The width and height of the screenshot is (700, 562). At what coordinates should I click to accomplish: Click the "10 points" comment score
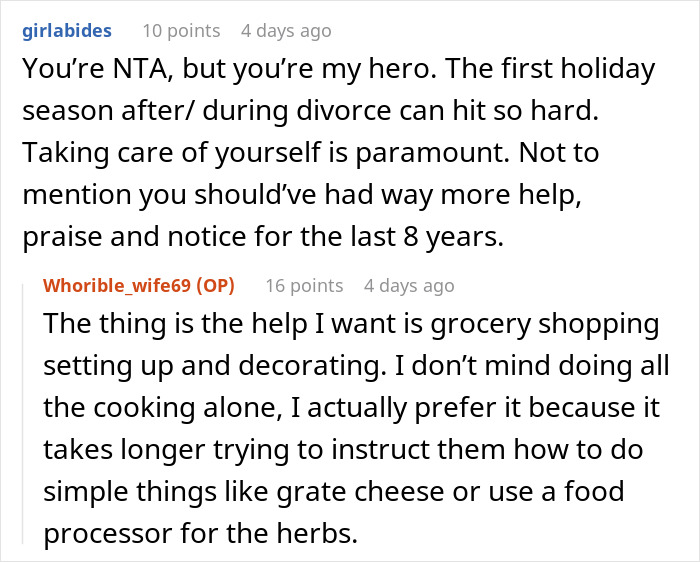[x=181, y=31]
